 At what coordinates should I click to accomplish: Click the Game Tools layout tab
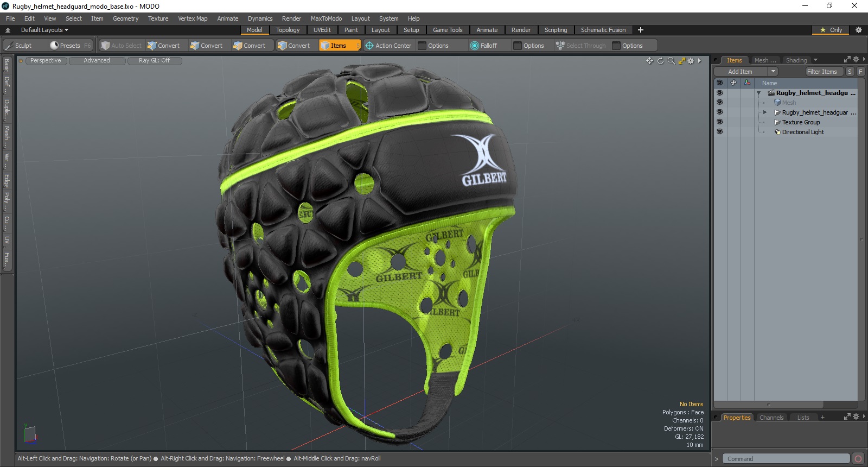pos(448,30)
